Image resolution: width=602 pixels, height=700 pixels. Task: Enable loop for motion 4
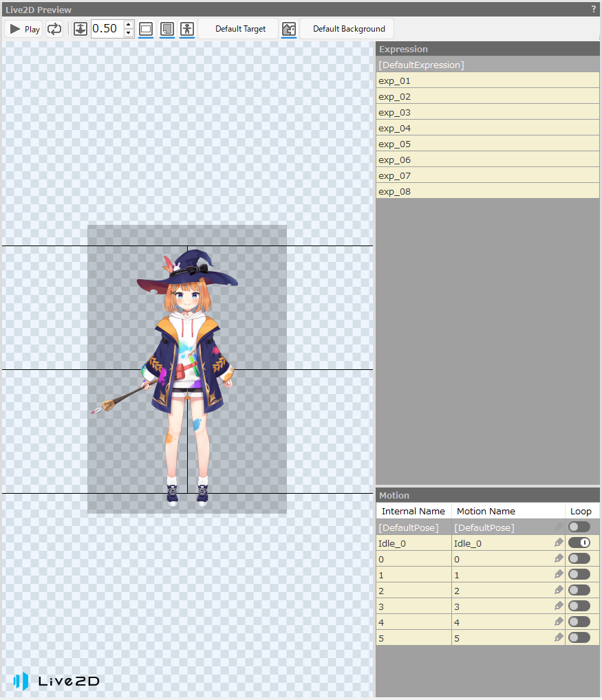pyautogui.click(x=579, y=622)
